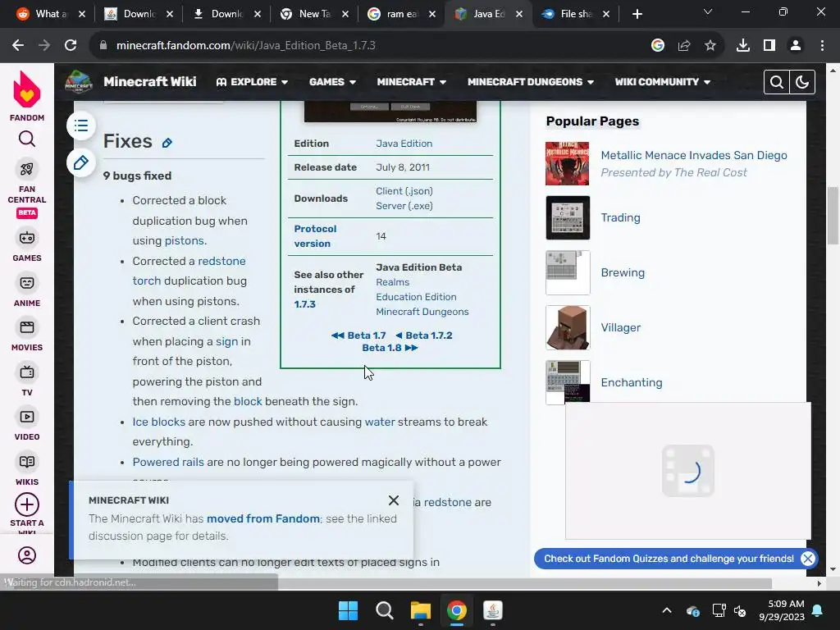
Task: Open Chrome downloads icon
Action: pyautogui.click(x=743, y=46)
